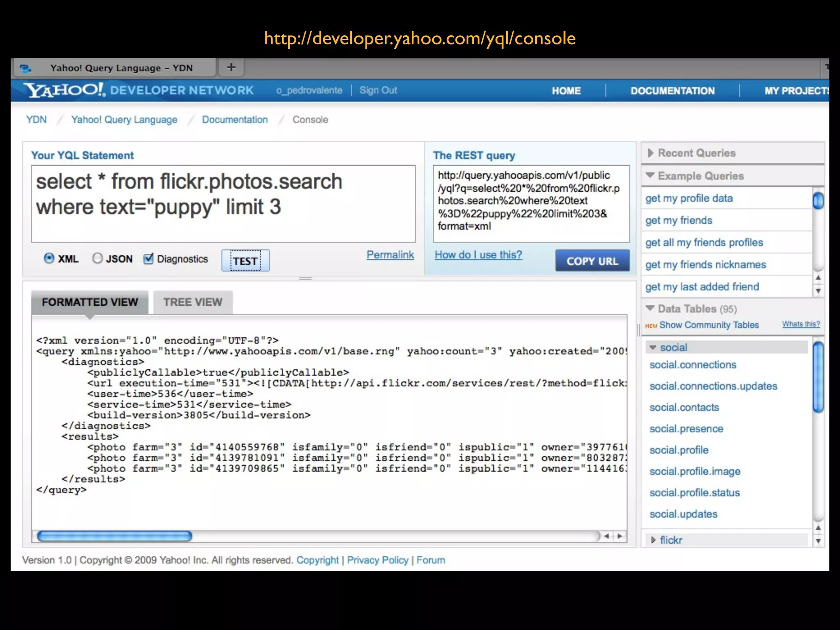Screen dimensions: 840x630
Task: Expand the Recent Queries section
Action: coord(651,153)
